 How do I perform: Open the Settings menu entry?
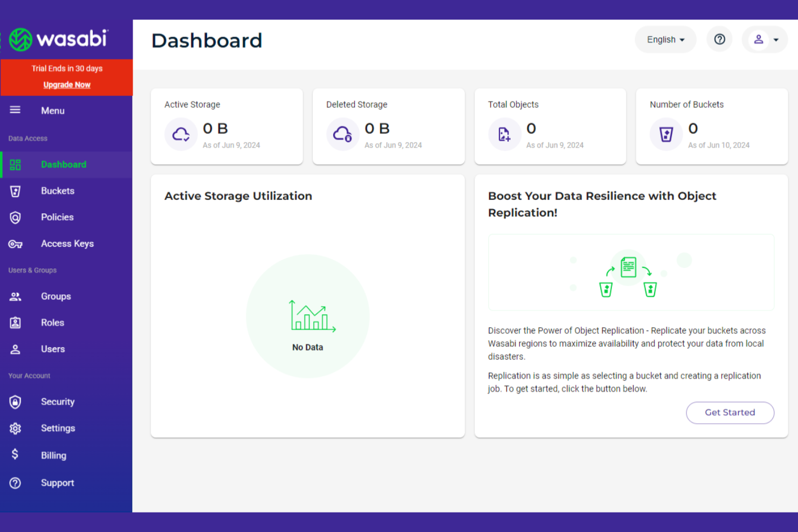pos(58,428)
